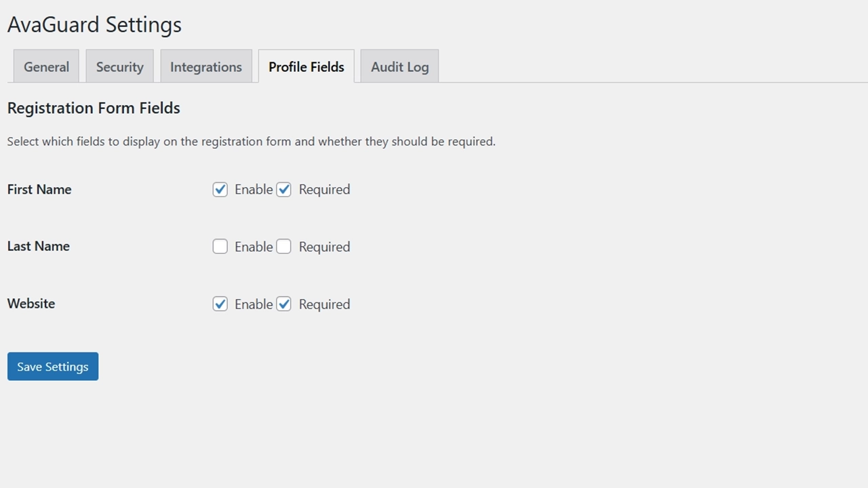Click the Last Name field label

pos(39,247)
